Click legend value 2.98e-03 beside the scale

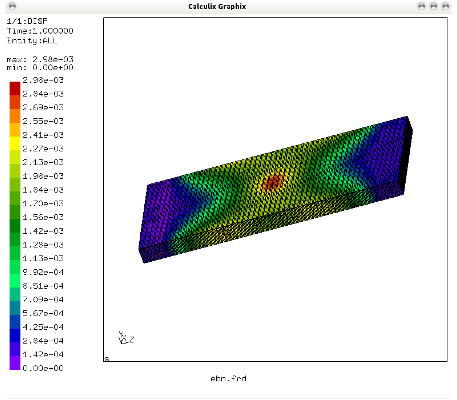click(x=43, y=80)
